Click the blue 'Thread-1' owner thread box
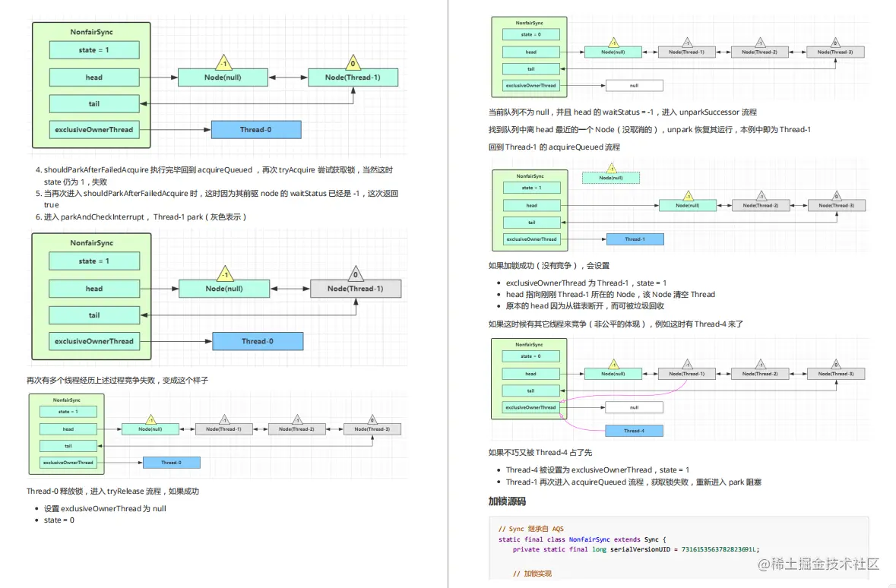This screenshot has height=588, width=896. pos(635,239)
